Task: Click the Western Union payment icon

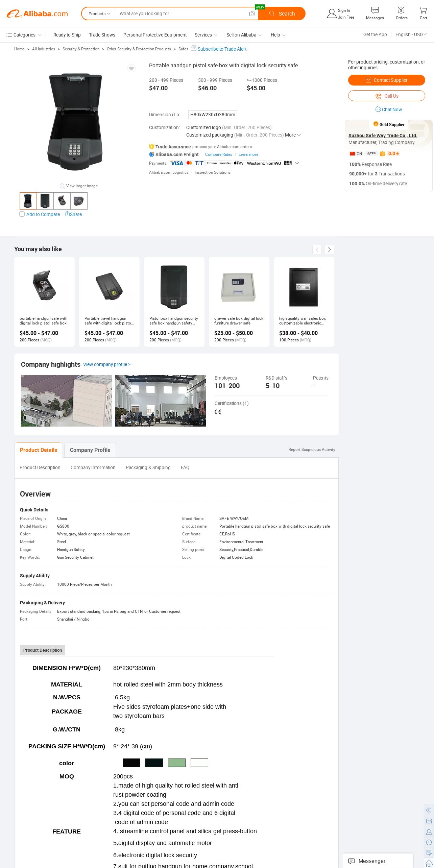Action: 264,163
